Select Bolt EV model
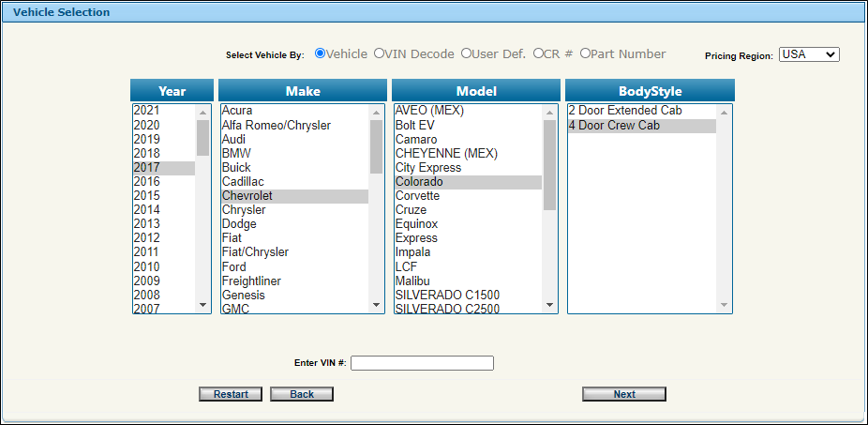868x425 pixels. (x=468, y=125)
